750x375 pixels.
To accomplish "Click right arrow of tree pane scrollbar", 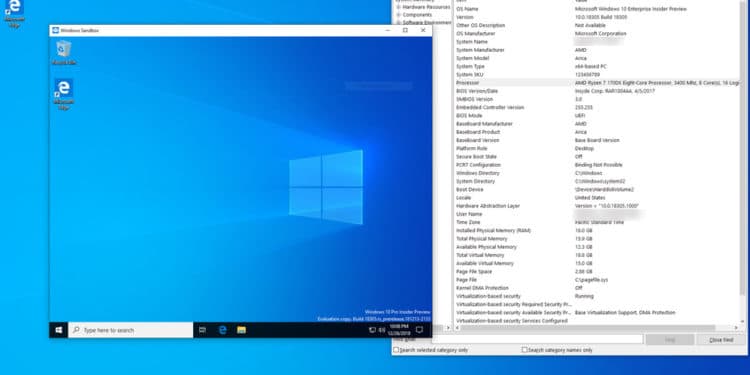I will 448,328.
